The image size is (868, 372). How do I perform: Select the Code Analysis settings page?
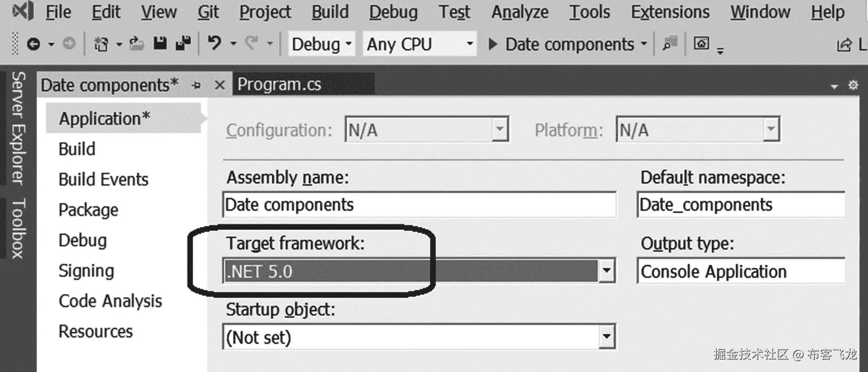coord(110,301)
